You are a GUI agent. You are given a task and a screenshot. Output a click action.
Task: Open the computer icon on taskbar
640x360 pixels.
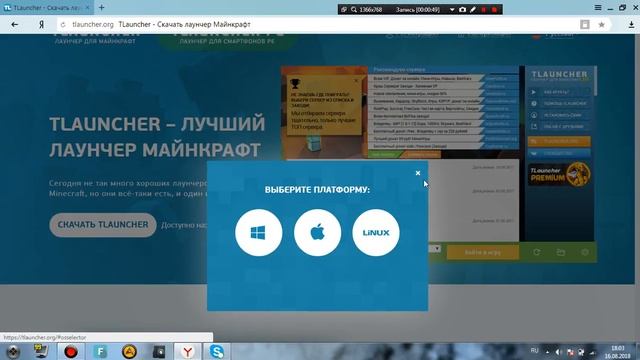coord(41,351)
